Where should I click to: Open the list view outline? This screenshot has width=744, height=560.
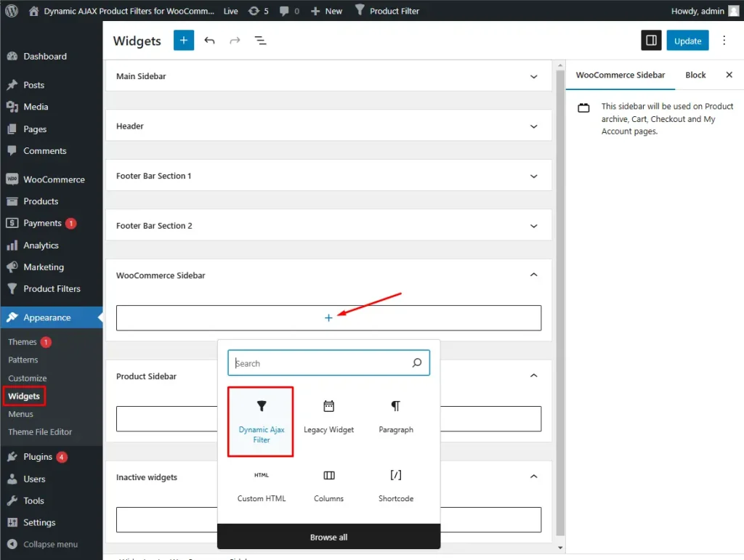tap(261, 40)
